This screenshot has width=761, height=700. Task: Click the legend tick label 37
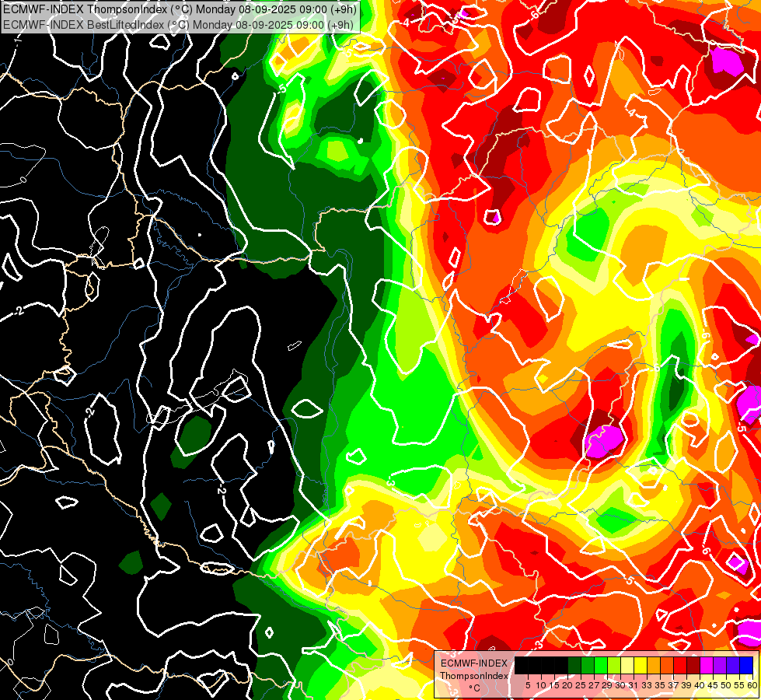(x=674, y=685)
